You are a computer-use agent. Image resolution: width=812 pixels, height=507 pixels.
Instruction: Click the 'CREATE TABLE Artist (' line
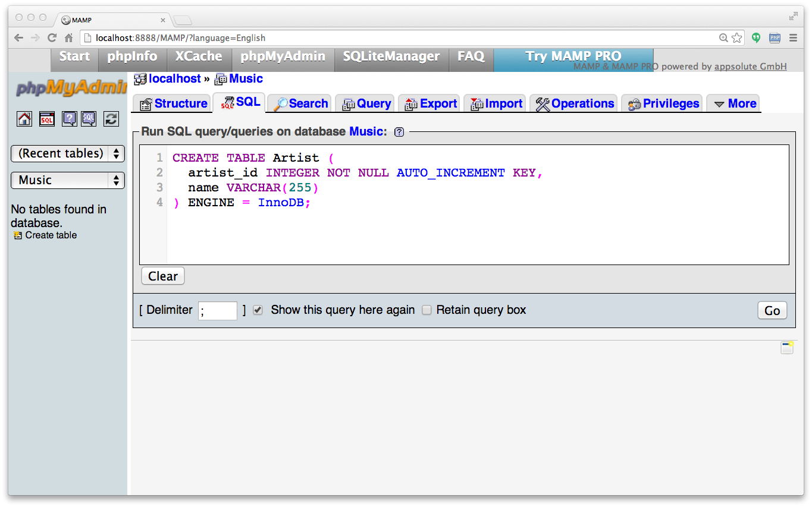254,158
